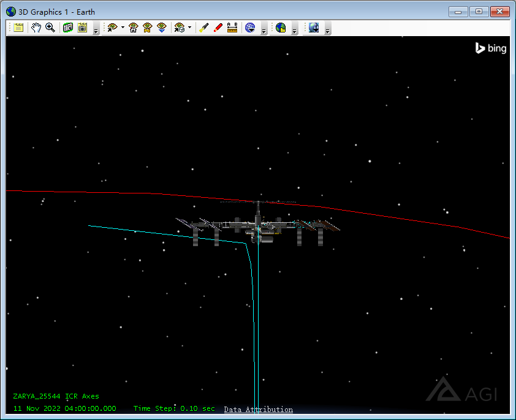Snap a frame with the camera icon

67,28
